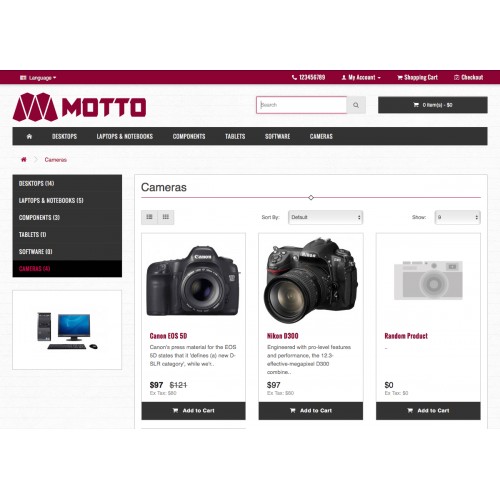This screenshot has height=500, width=500.
Task: Click the search magnifier icon button
Action: tap(356, 105)
